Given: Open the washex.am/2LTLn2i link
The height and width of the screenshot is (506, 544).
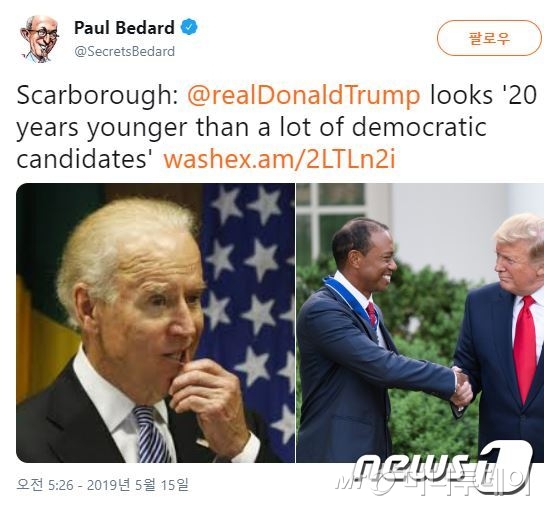Looking at the screenshot, I should coord(279,159).
